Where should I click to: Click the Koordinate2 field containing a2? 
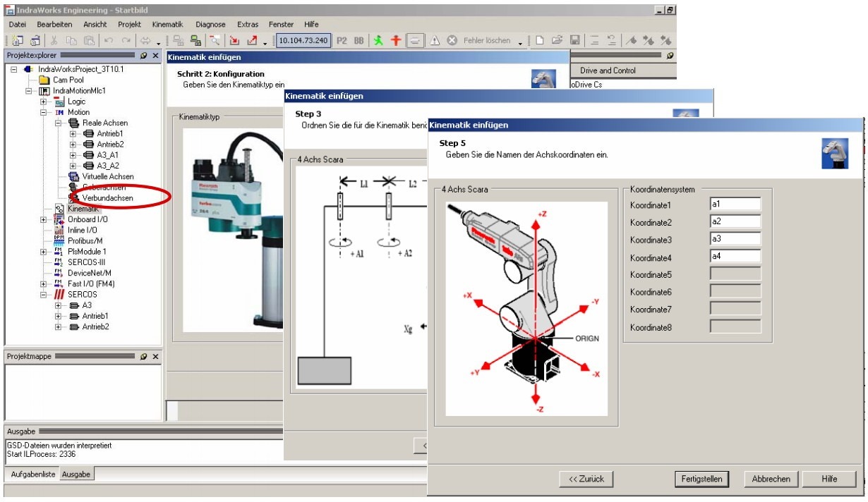point(735,221)
